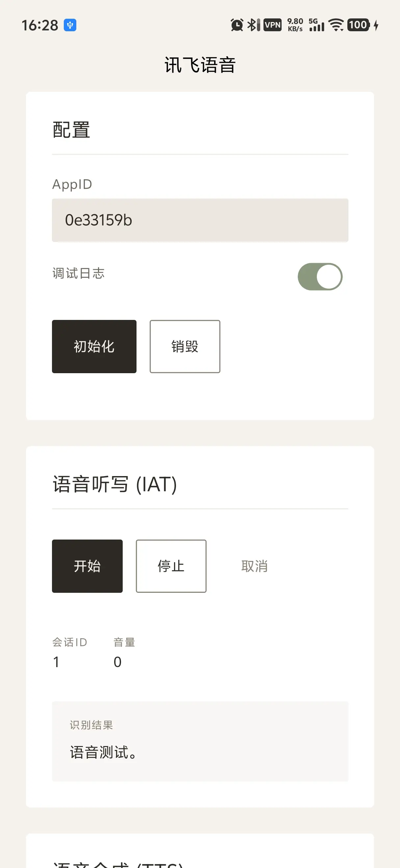Cancel dictation via 取消
400x868 pixels.
point(254,566)
